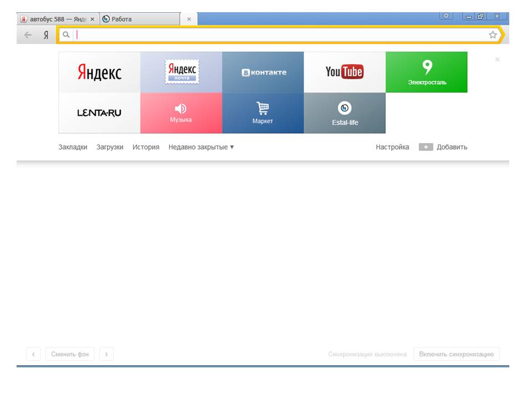The height and width of the screenshot is (399, 532).
Task: Open Настройка tile settings
Action: coord(392,147)
